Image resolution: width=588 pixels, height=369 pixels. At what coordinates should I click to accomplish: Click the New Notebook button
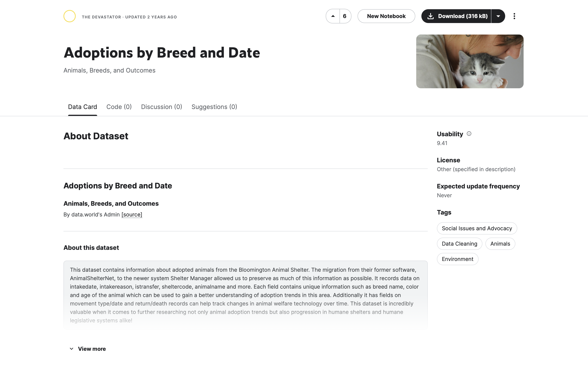pyautogui.click(x=386, y=16)
